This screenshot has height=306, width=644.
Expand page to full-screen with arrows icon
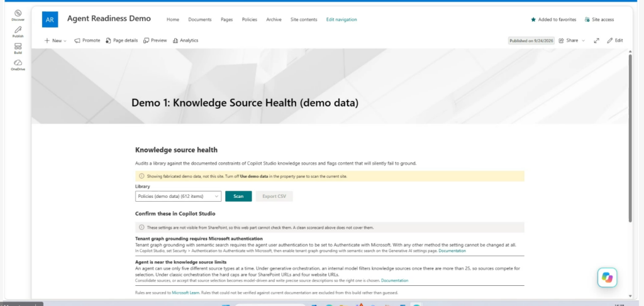click(596, 41)
